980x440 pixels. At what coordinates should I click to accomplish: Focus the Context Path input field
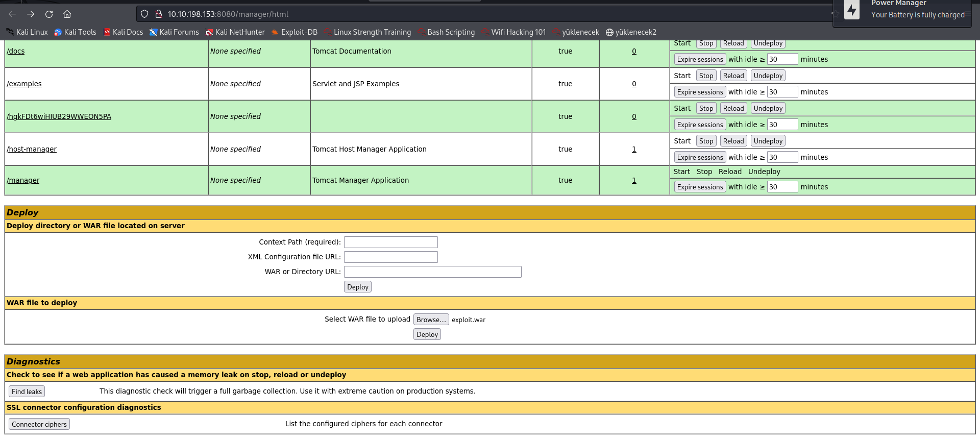[x=390, y=242]
